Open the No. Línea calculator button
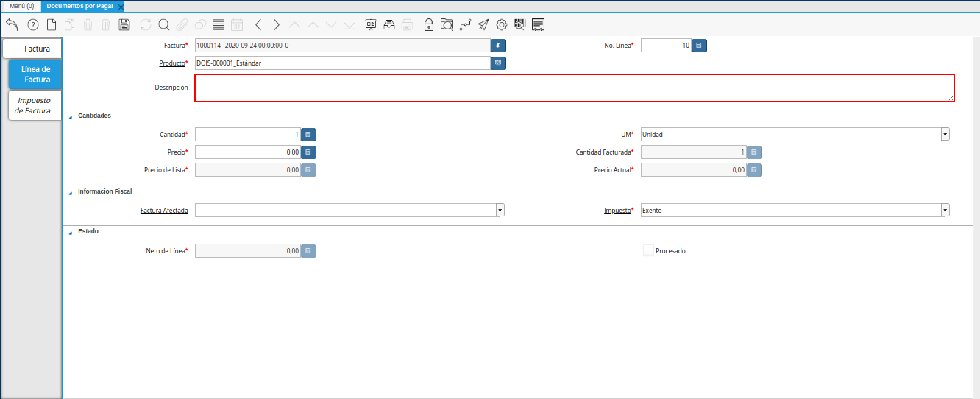The height and width of the screenshot is (399, 980). point(699,45)
